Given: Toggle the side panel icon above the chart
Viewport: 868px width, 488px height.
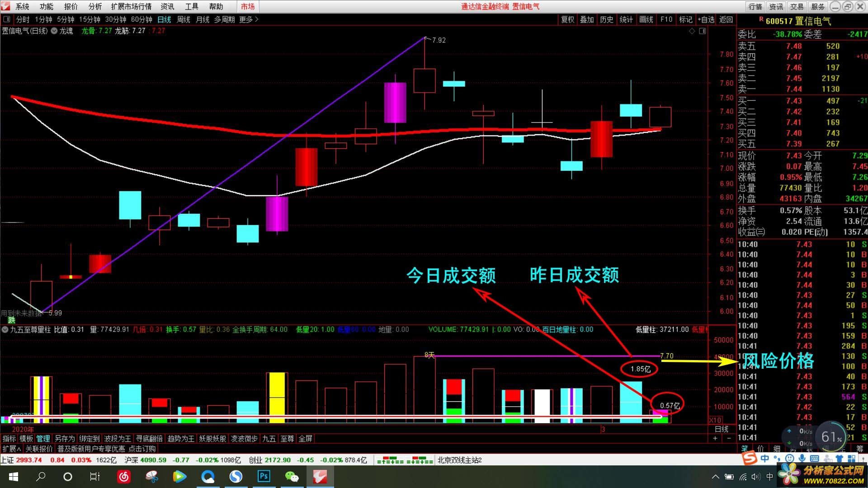Looking at the screenshot, I should pyautogui.click(x=702, y=31).
